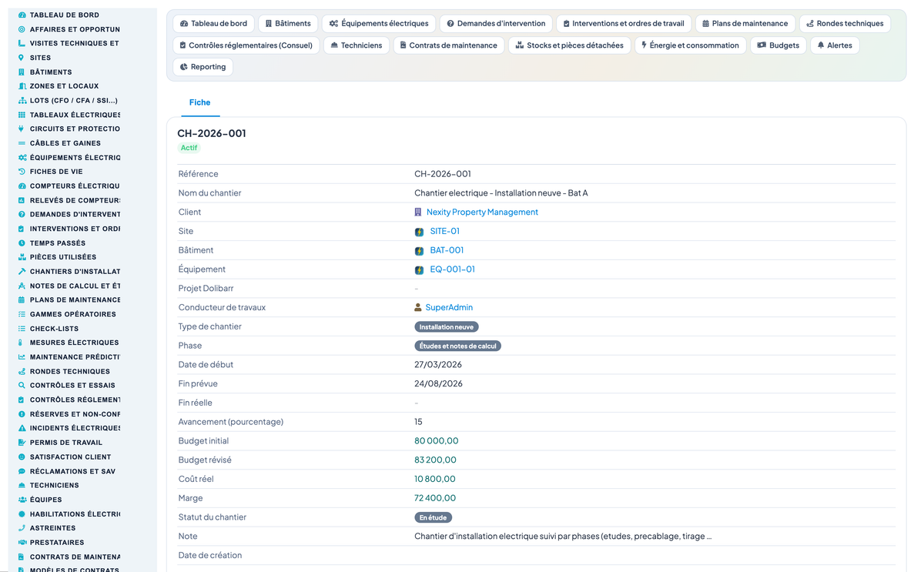The image size is (924, 572).
Task: Click the Équipes group icon in sidebar
Action: pyautogui.click(x=22, y=500)
